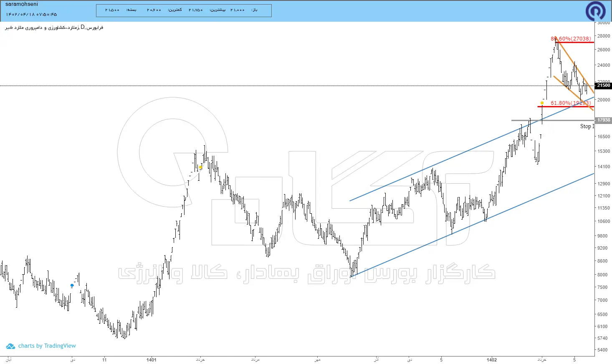Open the charts by TradingView link

point(47,346)
